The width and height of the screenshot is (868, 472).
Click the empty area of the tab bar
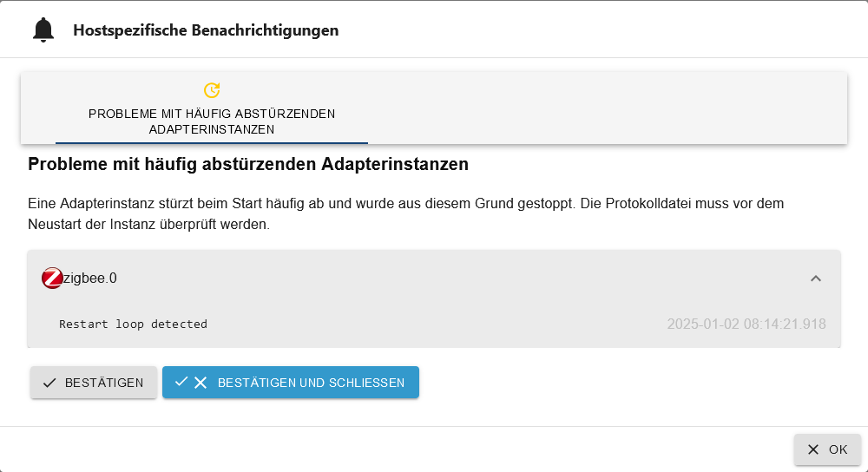608,108
